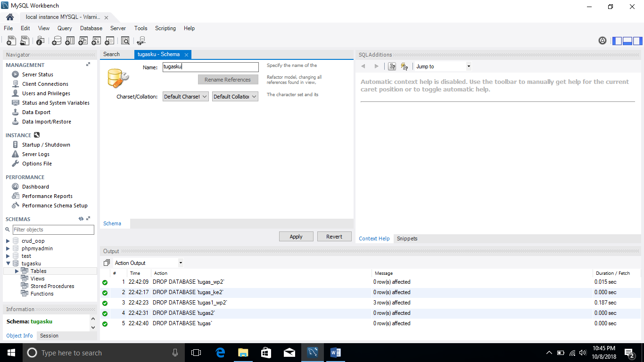This screenshot has width=644, height=362.
Task: Toggle automatic context help
Action: coord(405,66)
